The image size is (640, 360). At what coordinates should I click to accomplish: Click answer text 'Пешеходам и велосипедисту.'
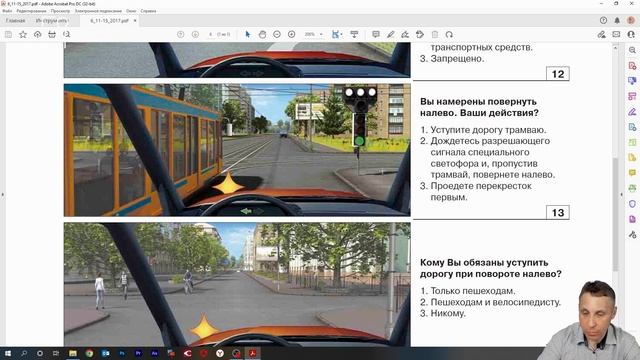point(496,302)
